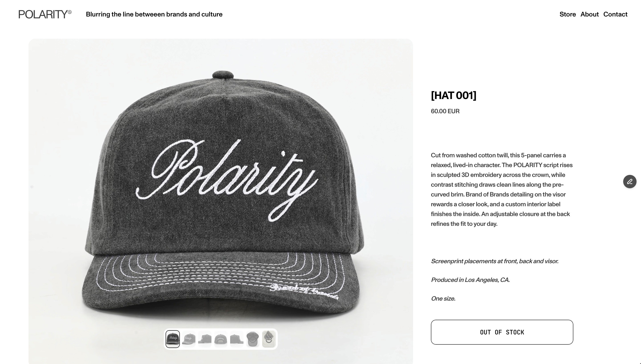The image size is (641, 364).
Task: Show the back view with closure thumbnail
Action: coord(221,339)
